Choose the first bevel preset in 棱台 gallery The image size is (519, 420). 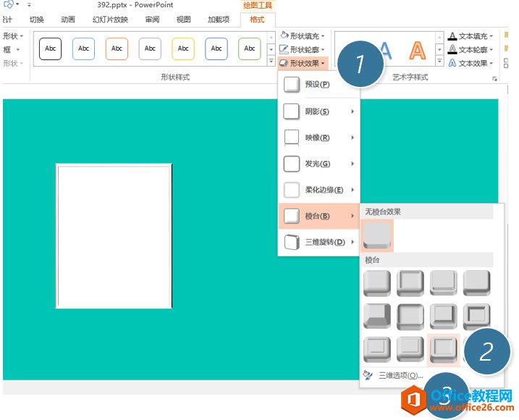coord(376,283)
